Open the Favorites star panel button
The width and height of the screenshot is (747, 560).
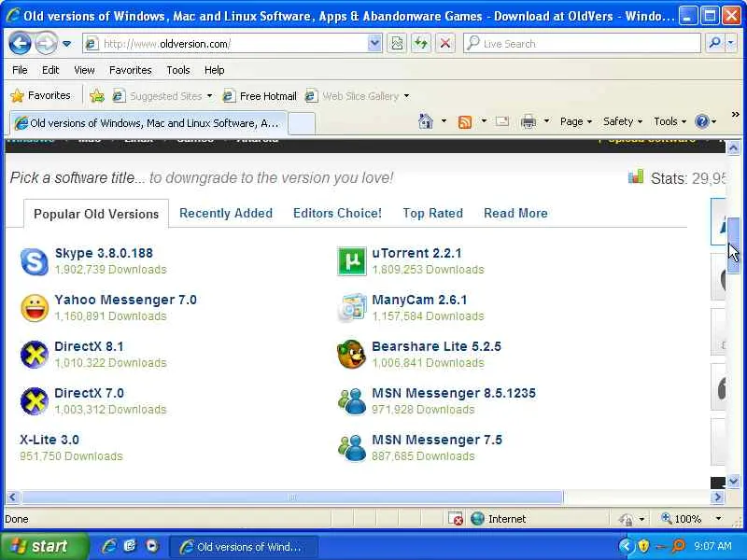[x=40, y=96]
